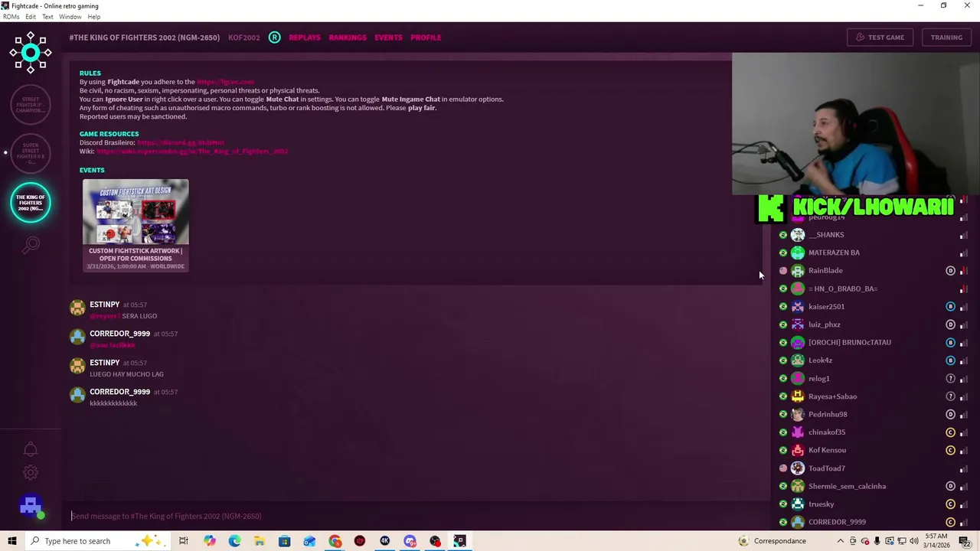Viewport: 980px width, 551px height.
Task: Open the Window menu
Action: click(70, 17)
